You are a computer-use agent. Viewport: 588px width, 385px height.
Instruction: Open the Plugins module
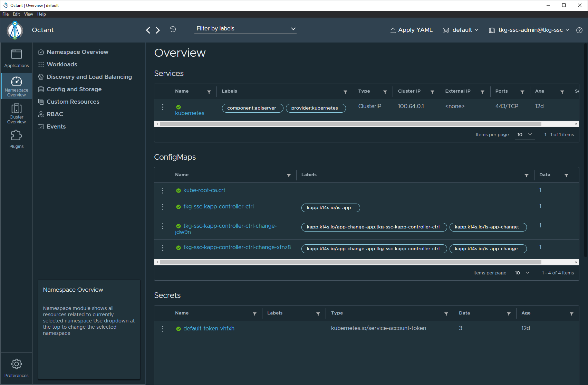(16, 139)
